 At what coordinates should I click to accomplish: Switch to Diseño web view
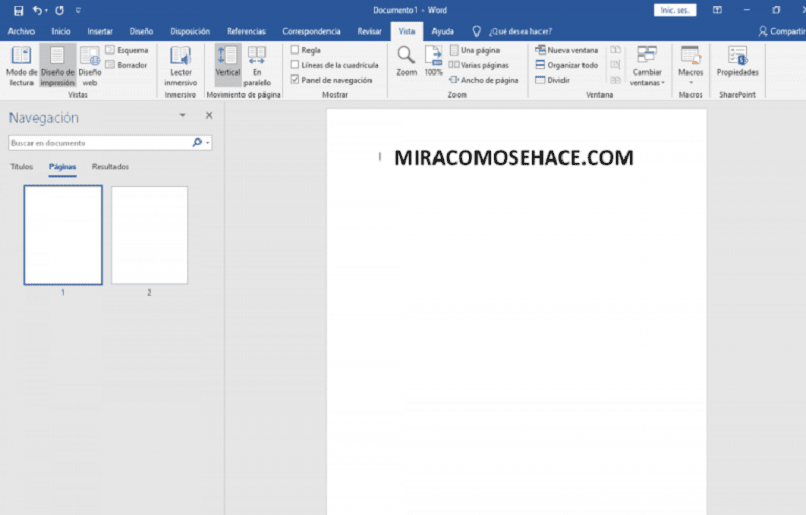tap(90, 66)
